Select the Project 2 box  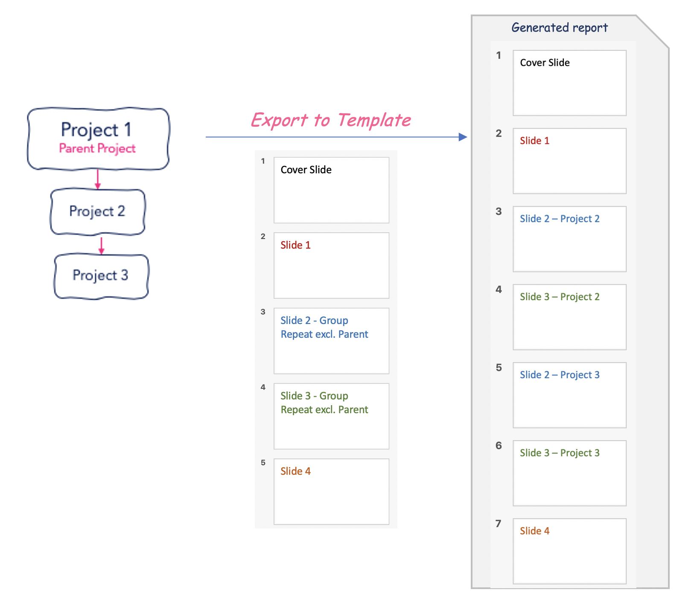point(98,212)
